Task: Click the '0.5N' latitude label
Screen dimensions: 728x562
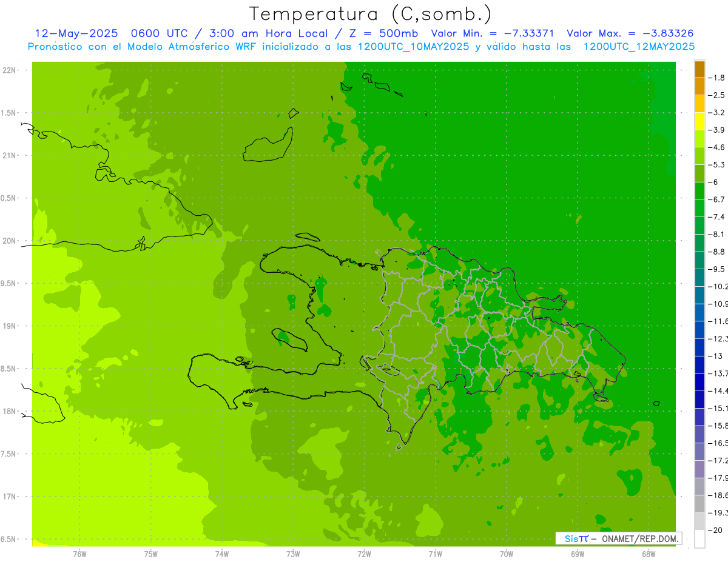Action: (8, 198)
